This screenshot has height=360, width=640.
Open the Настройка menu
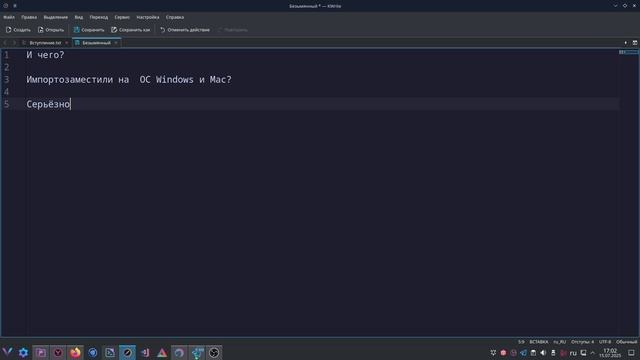[x=148, y=17]
